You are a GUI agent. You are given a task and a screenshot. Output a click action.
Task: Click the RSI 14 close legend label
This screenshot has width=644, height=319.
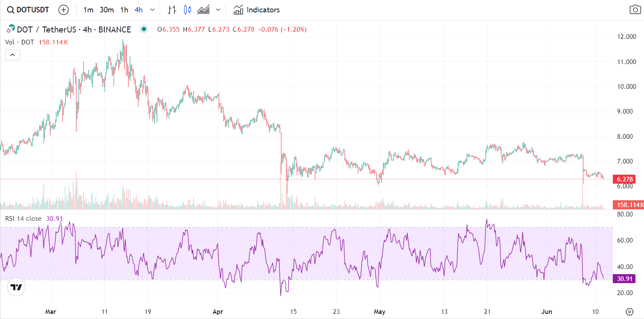(23, 219)
